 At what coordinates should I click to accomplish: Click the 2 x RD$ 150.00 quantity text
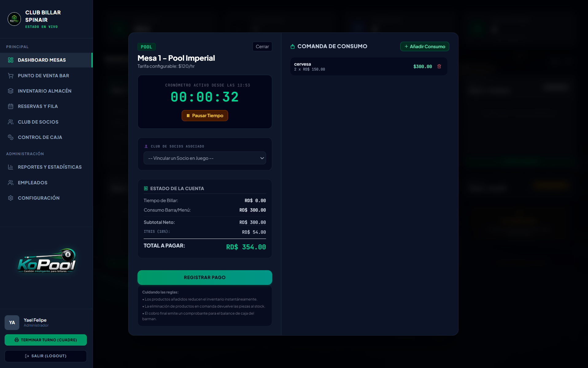point(309,69)
